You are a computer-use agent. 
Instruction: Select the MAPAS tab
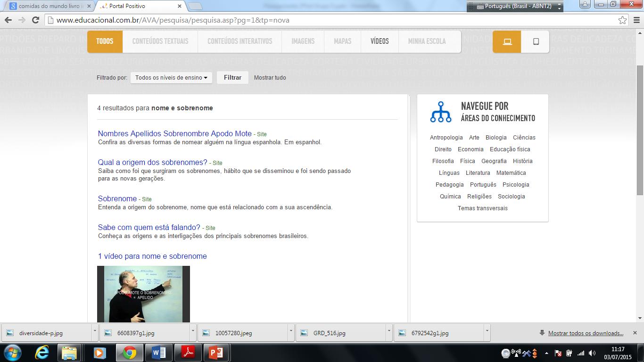[x=342, y=41]
